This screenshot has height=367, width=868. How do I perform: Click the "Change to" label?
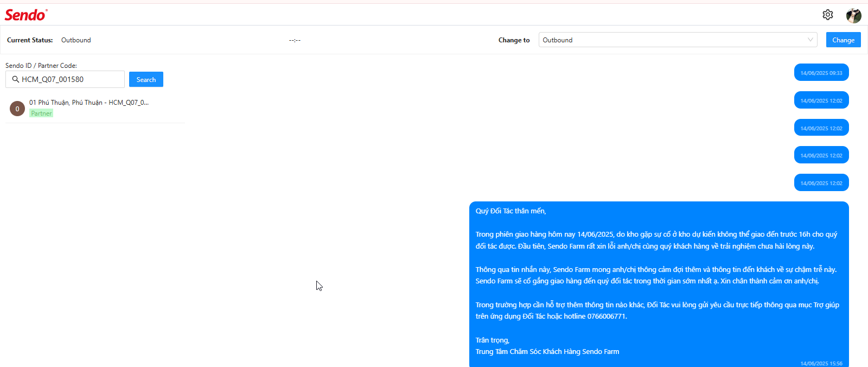514,40
